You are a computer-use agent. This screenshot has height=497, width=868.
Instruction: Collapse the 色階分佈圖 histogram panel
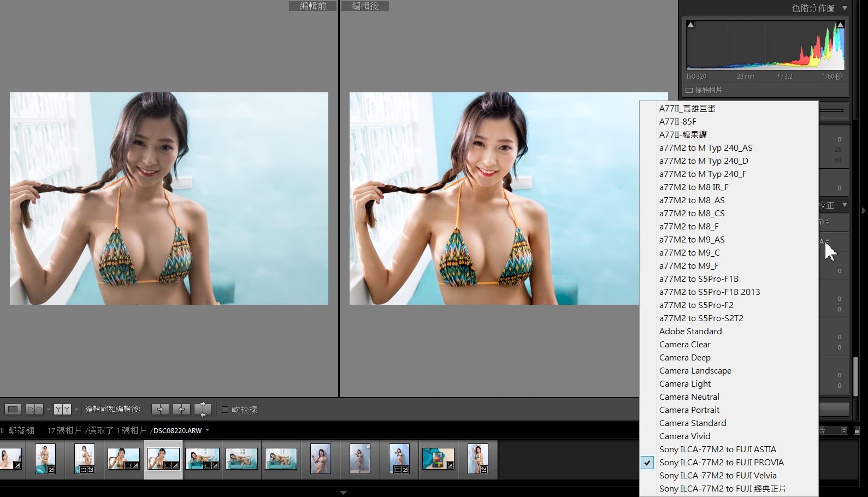coord(845,8)
